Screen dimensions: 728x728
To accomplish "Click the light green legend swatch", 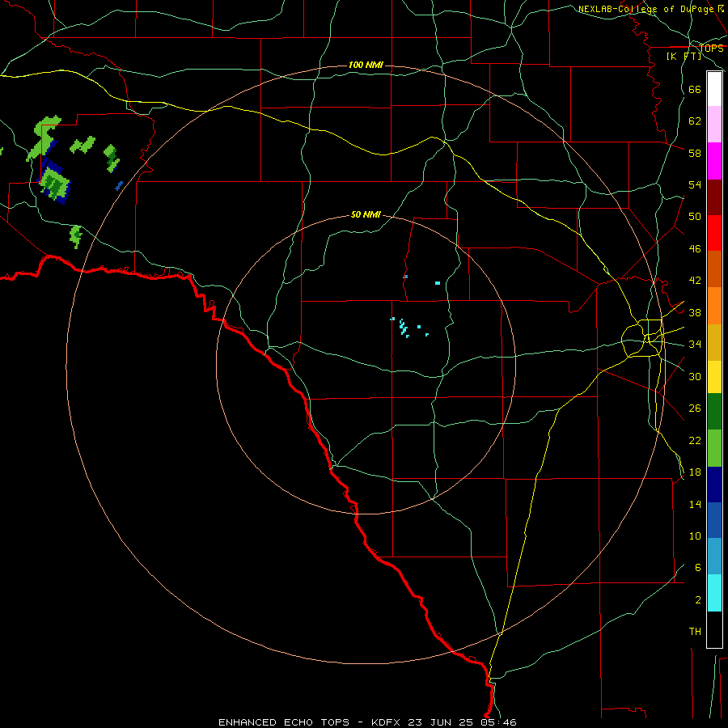I will [714, 448].
